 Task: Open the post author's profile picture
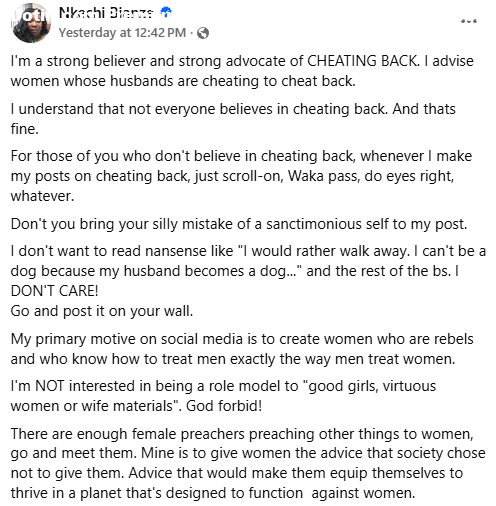31,23
